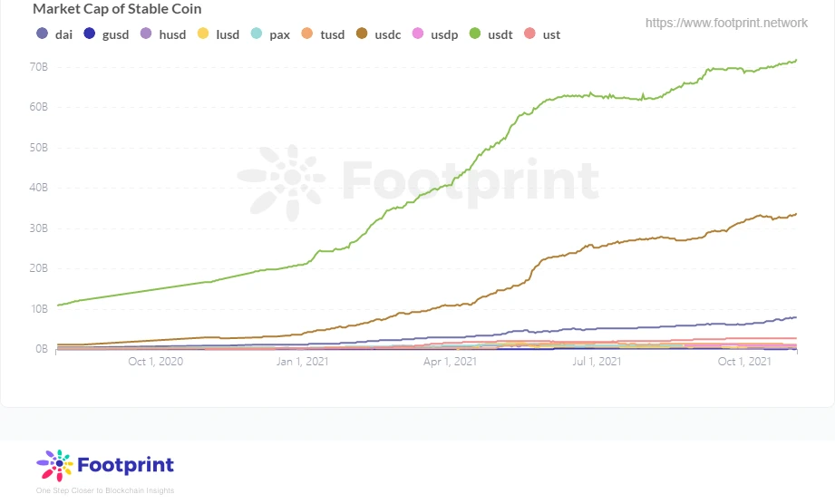
Task: Toggle the gusd series in legend
Action: pyautogui.click(x=106, y=34)
